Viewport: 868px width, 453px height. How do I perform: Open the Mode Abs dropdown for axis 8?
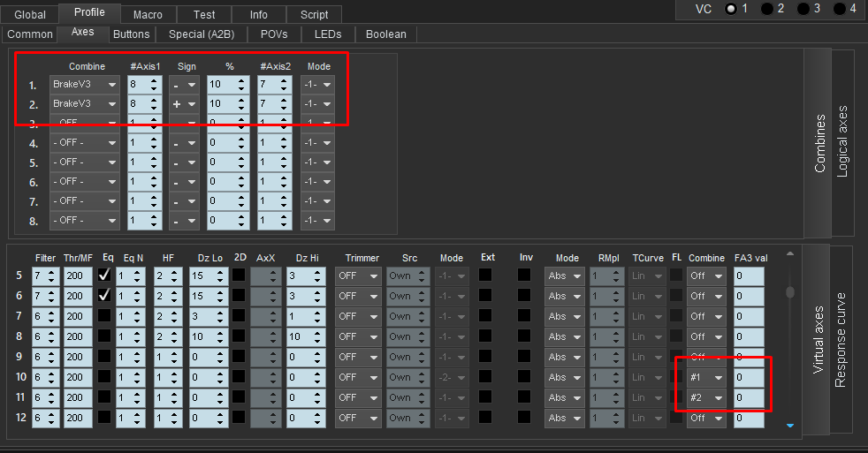(567, 337)
